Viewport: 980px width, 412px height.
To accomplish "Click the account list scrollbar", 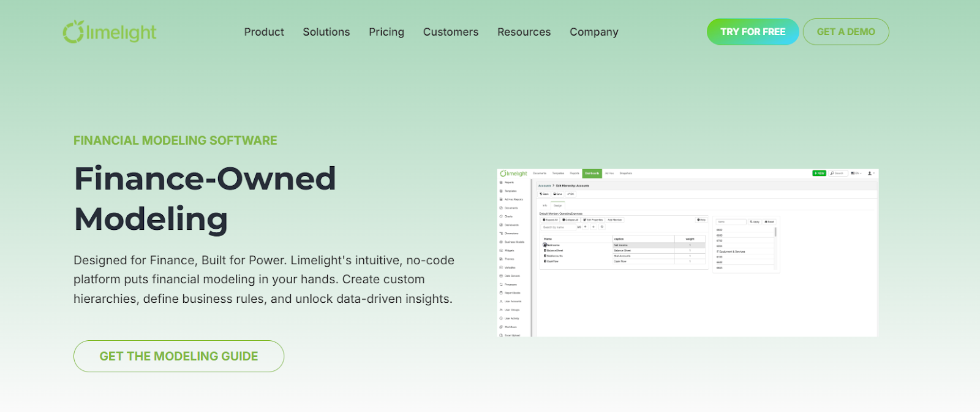I will coord(775,232).
